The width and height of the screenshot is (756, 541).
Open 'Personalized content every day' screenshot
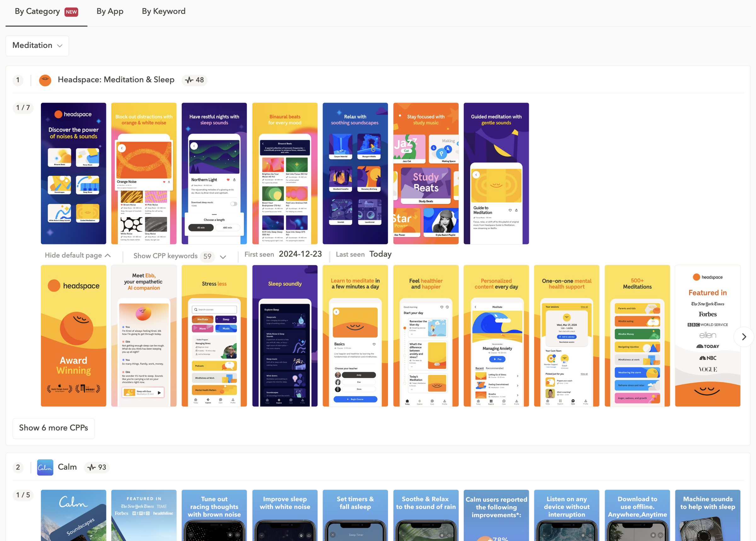pos(496,335)
